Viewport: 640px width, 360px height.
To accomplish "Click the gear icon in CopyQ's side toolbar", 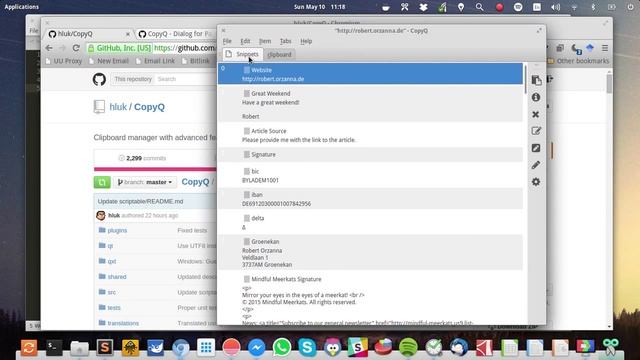I will click(536, 182).
